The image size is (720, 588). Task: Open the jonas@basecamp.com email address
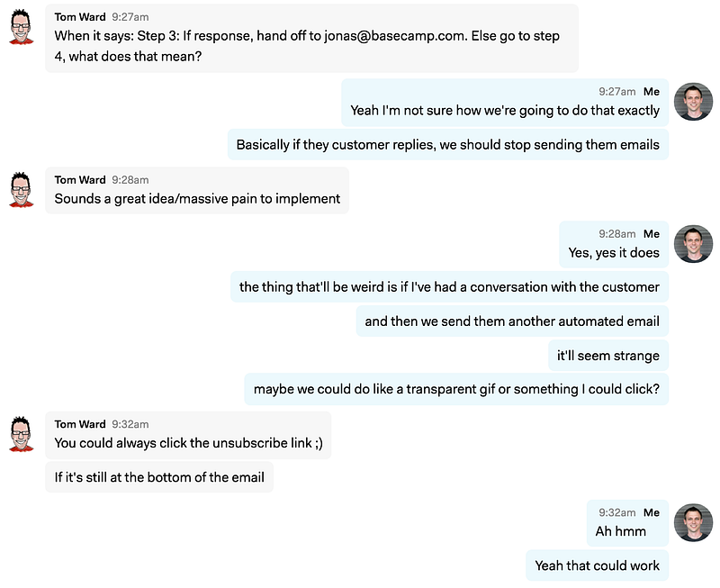pos(395,36)
